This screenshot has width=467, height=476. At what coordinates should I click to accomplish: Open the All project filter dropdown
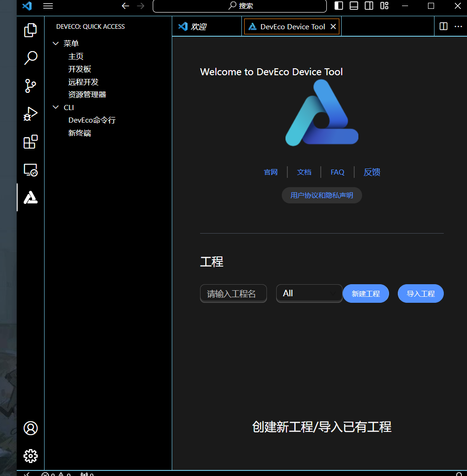point(309,293)
